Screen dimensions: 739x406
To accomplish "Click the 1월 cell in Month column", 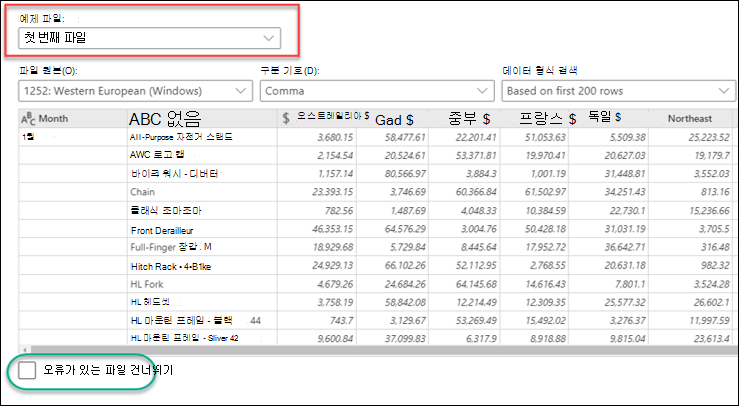I will tap(73, 137).
